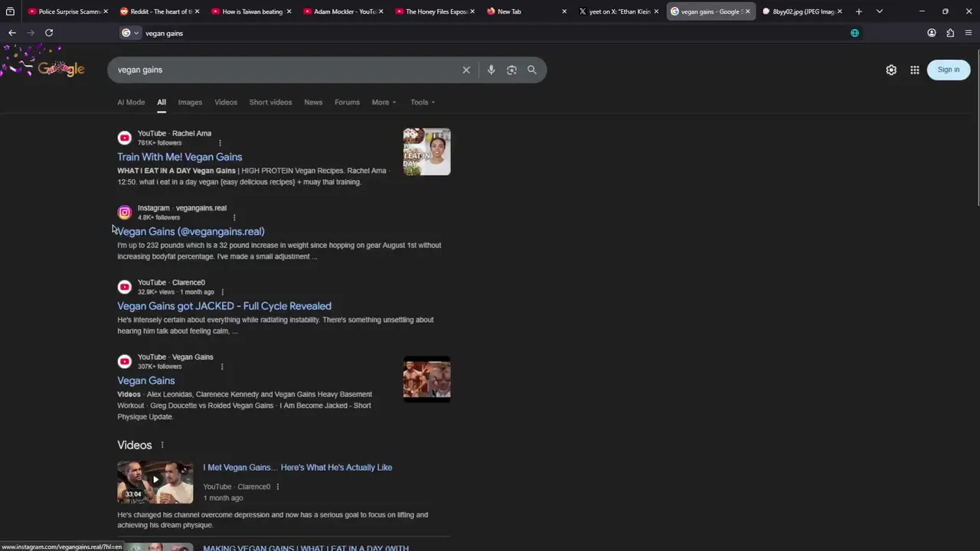
Task: Open the Train With Me! Vegan Gains result
Action: pyautogui.click(x=180, y=157)
